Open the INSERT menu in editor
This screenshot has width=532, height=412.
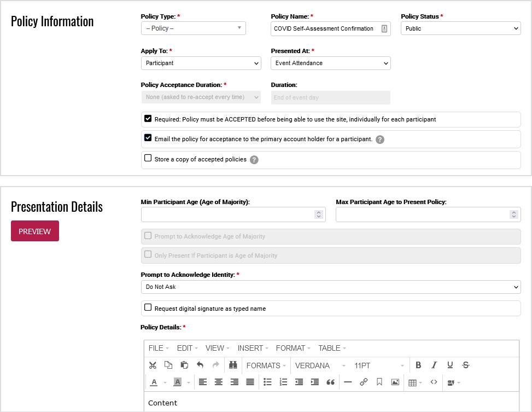tap(253, 348)
